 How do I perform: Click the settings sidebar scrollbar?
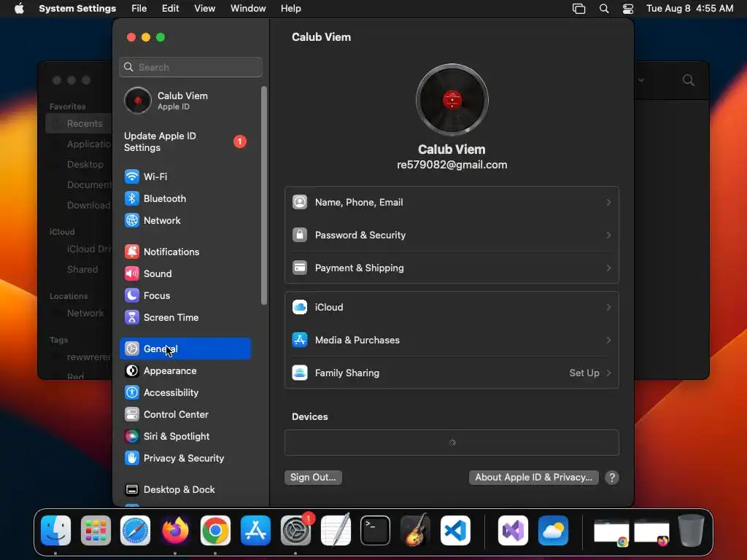click(x=264, y=195)
